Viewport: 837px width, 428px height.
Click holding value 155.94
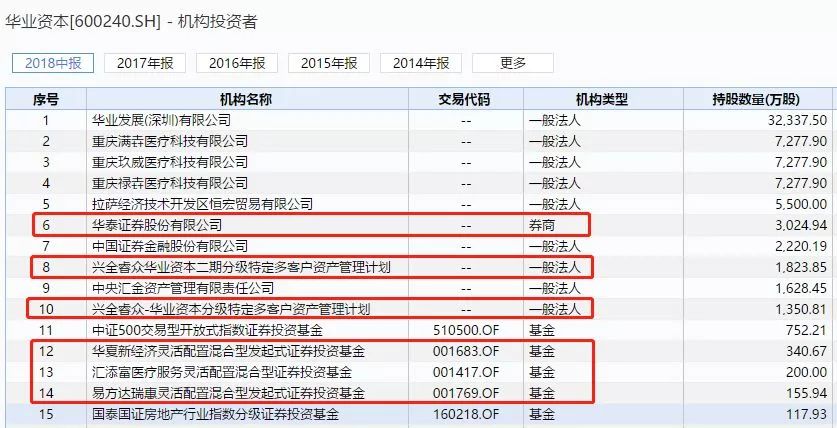(807, 393)
